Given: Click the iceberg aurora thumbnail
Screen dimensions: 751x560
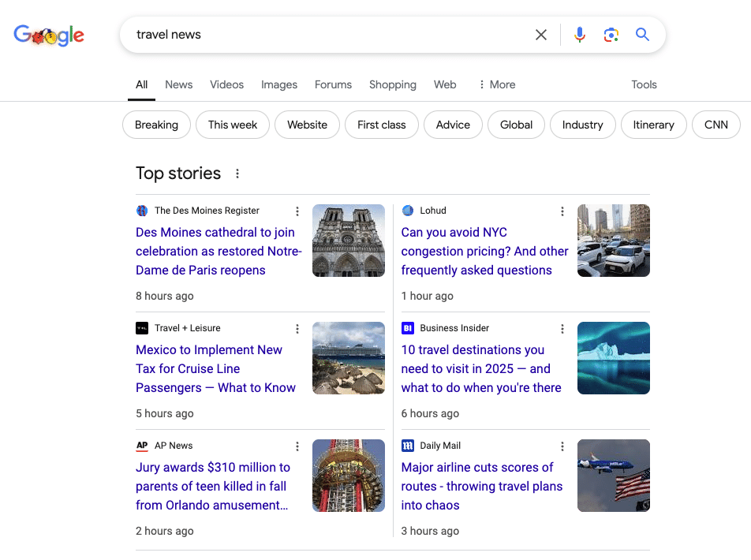Looking at the screenshot, I should [614, 358].
